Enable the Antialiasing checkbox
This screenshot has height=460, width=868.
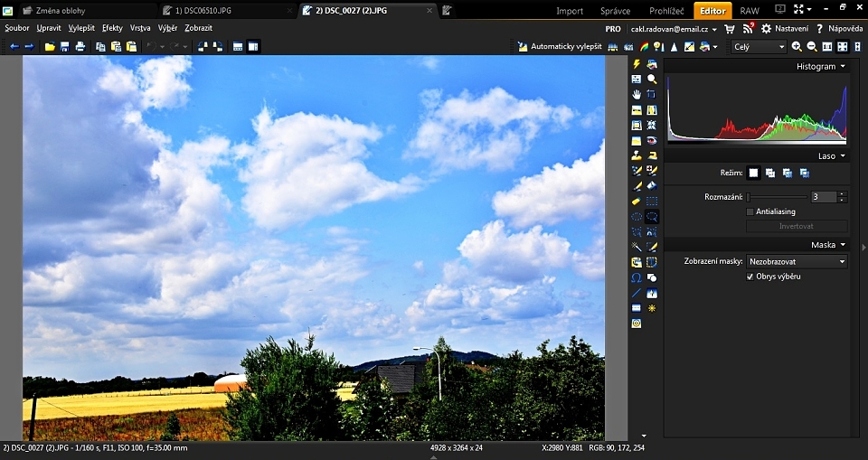click(x=750, y=211)
